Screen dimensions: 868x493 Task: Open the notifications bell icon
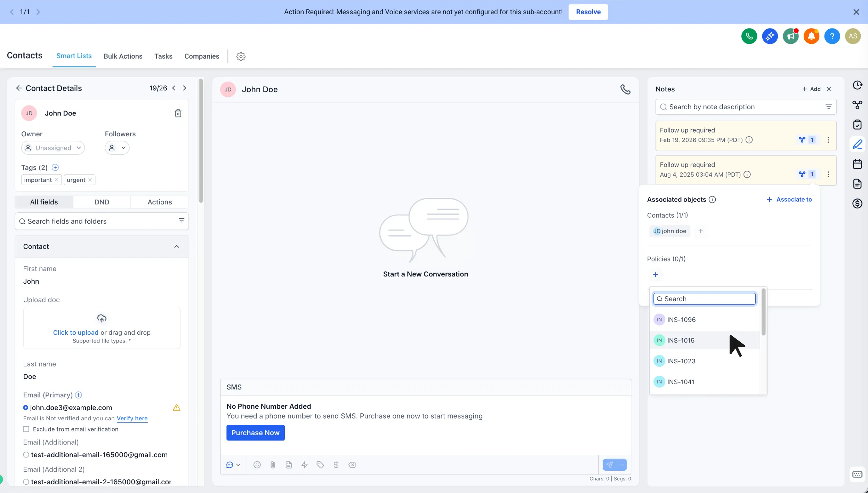pyautogui.click(x=811, y=36)
